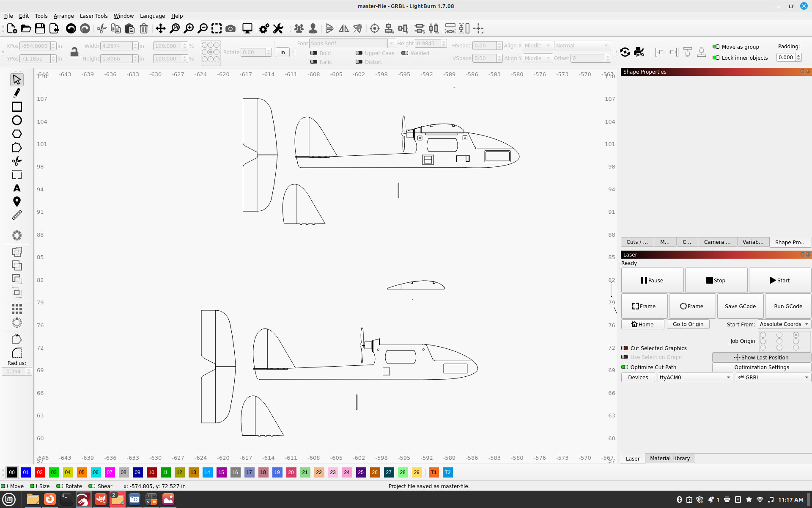Zoom out with magnifier minus
This screenshot has height=508, width=812.
(x=203, y=28)
